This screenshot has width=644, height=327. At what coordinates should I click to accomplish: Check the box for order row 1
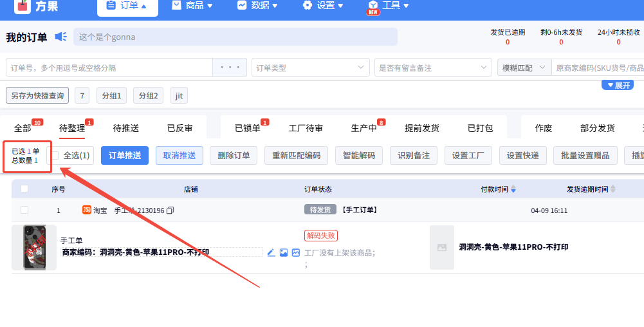[24, 210]
